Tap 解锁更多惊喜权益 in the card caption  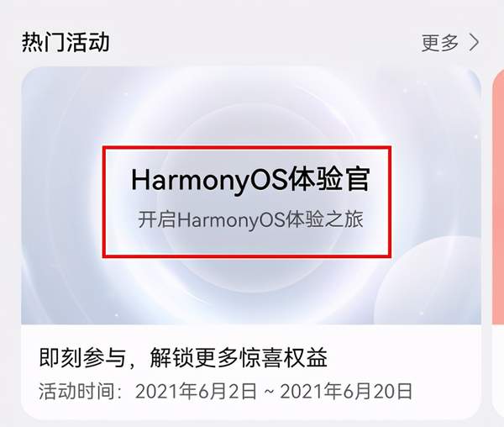[239, 357]
